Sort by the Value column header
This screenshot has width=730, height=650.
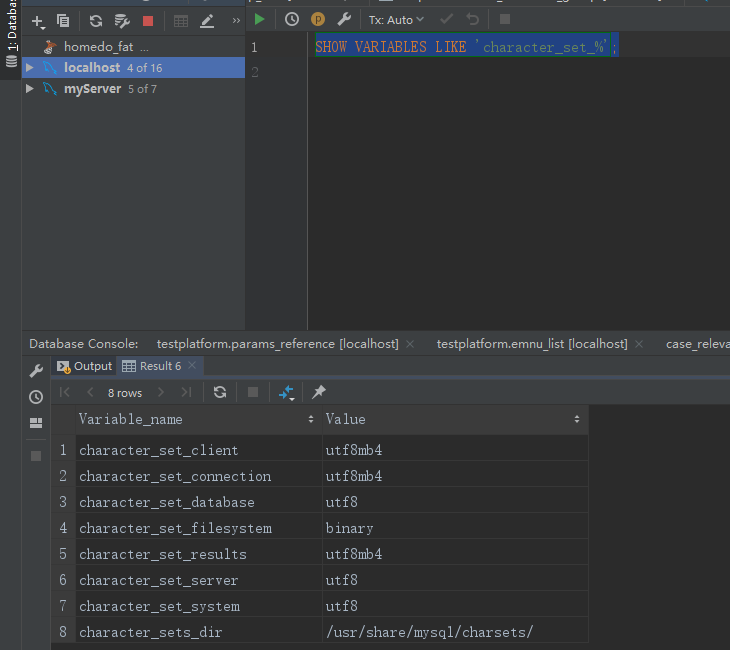click(x=455, y=419)
